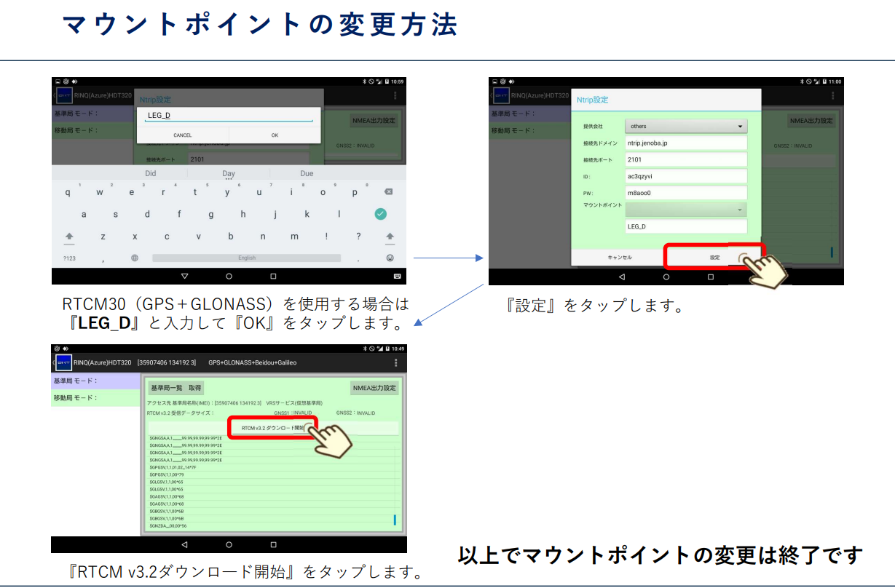
Task: Tap the back triangle in top-right screenshot
Action: pos(621,277)
